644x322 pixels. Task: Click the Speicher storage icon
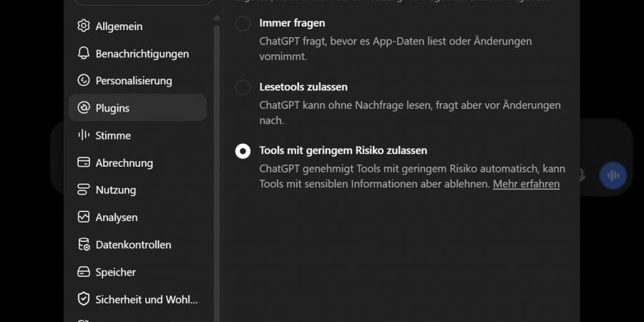(84, 272)
